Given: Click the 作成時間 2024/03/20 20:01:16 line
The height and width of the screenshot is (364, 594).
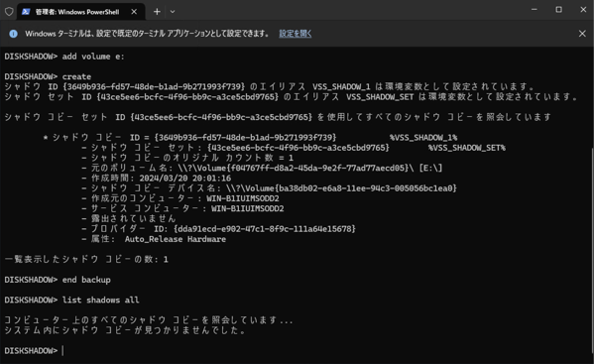Looking at the screenshot, I should point(156,178).
